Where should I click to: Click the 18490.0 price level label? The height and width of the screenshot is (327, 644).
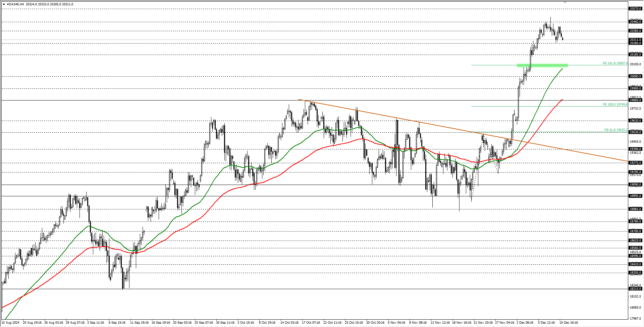click(636, 256)
